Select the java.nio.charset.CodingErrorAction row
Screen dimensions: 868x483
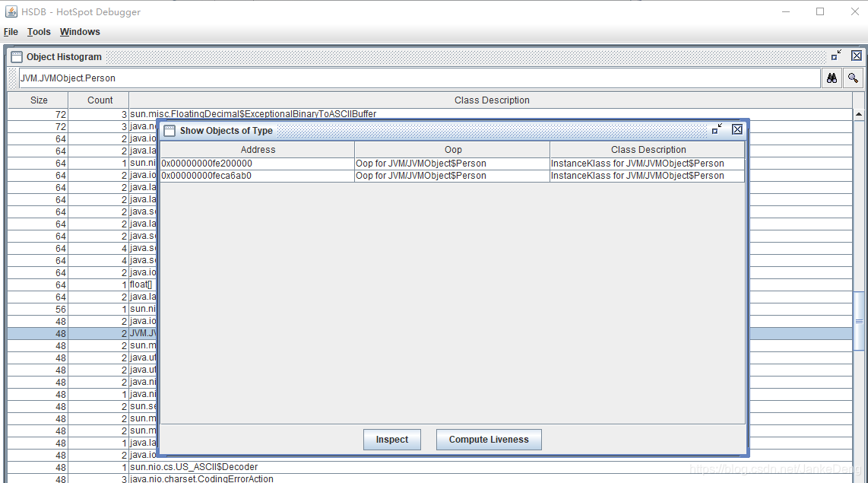click(x=429, y=478)
